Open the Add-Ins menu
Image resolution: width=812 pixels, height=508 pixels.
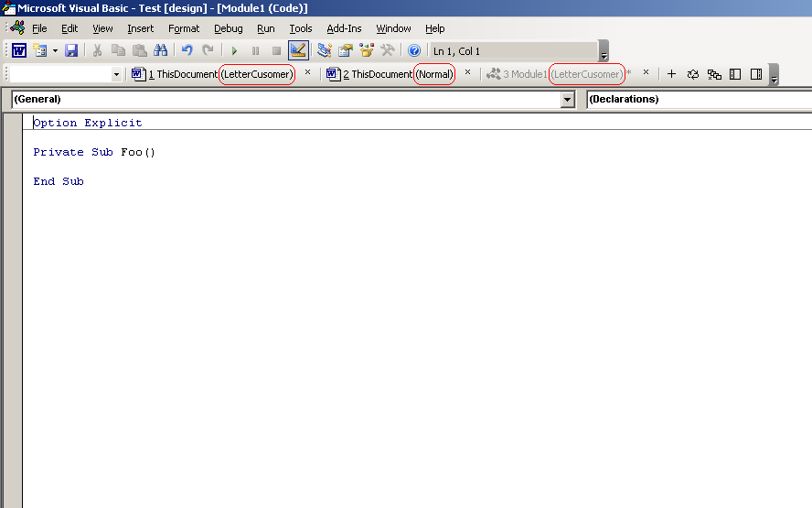click(344, 28)
